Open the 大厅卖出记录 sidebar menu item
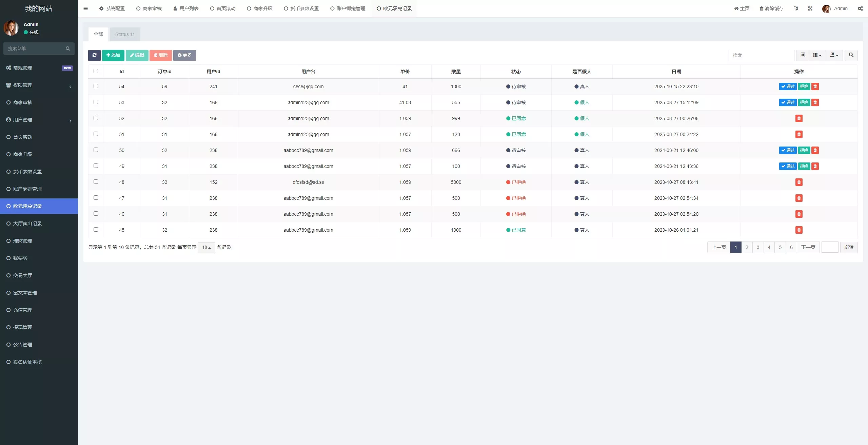 tap(27, 224)
